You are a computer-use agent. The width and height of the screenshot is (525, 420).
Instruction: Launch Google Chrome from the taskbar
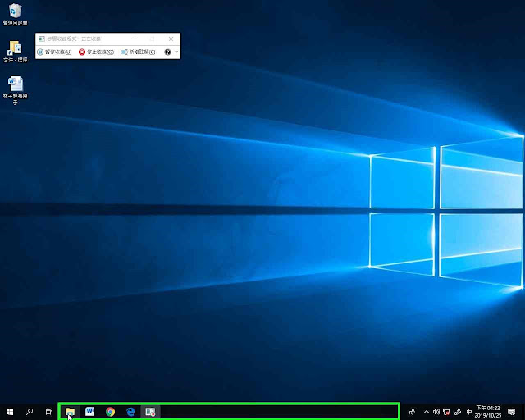[110, 412]
